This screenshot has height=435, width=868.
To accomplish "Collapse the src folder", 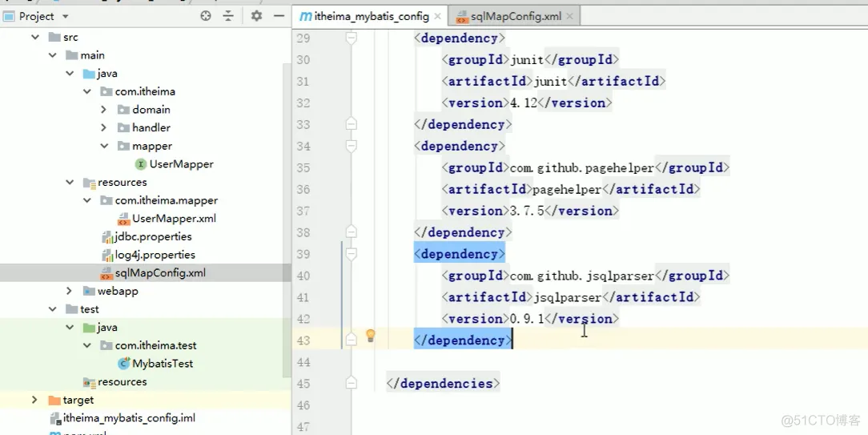I will pyautogui.click(x=35, y=37).
